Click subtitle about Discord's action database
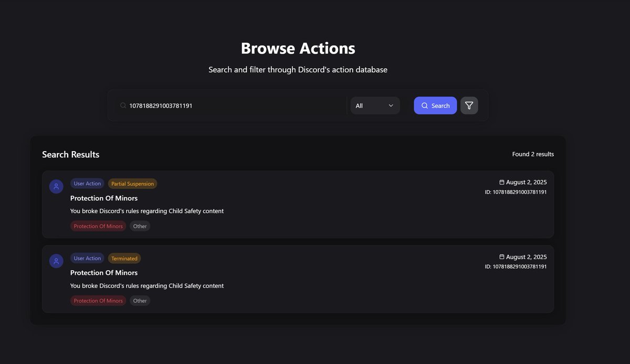The image size is (630, 364). pyautogui.click(x=298, y=69)
